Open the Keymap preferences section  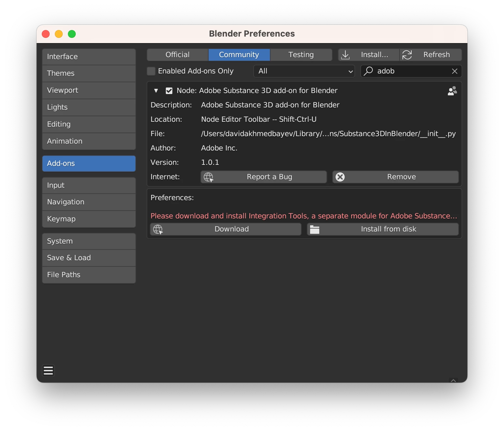[x=89, y=219]
